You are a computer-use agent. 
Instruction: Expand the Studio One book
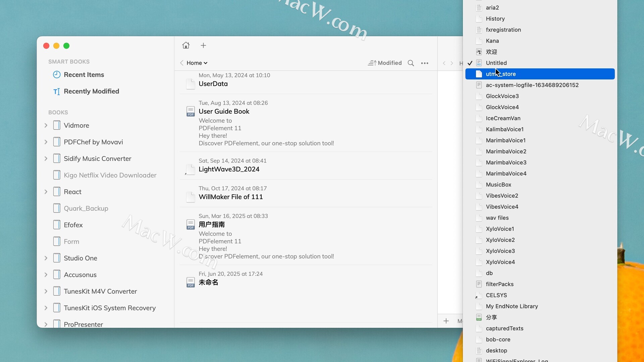coord(46,258)
